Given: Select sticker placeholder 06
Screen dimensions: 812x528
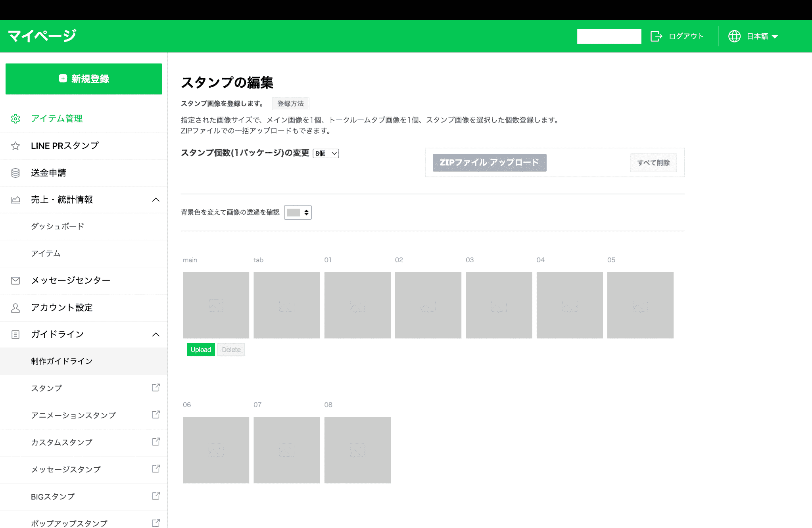Looking at the screenshot, I should pyautogui.click(x=216, y=450).
